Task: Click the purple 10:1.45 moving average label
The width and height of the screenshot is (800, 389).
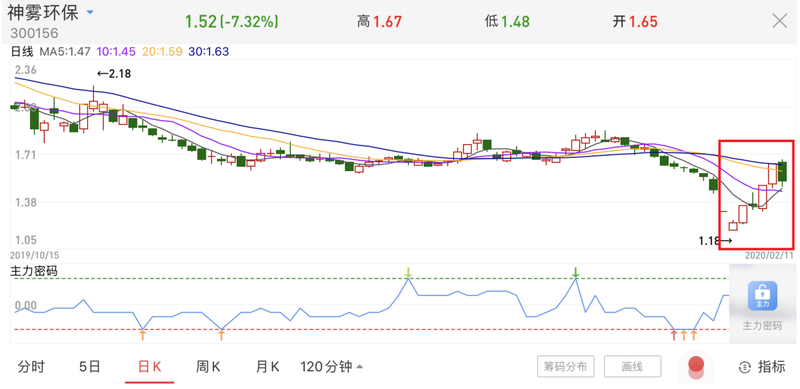Action: (116, 52)
